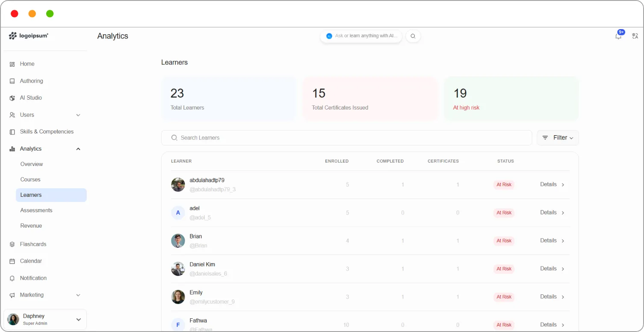Open the Daphney account dropdown arrow

(x=79, y=320)
